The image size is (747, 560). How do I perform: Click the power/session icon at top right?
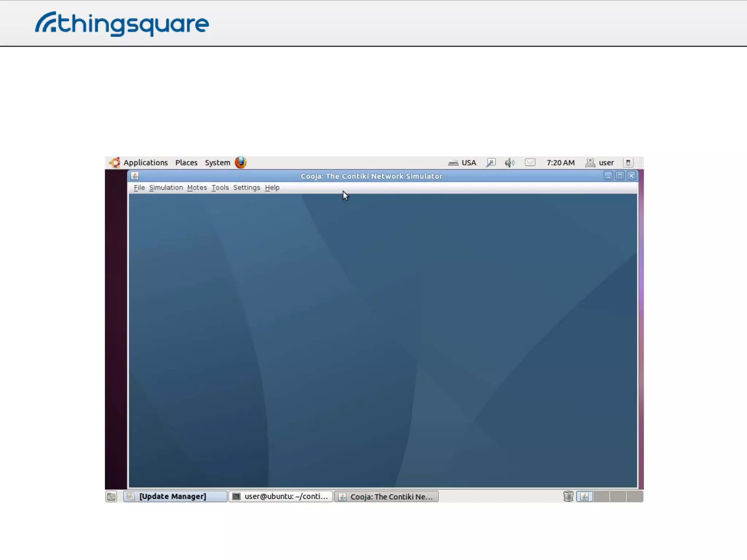pos(628,163)
